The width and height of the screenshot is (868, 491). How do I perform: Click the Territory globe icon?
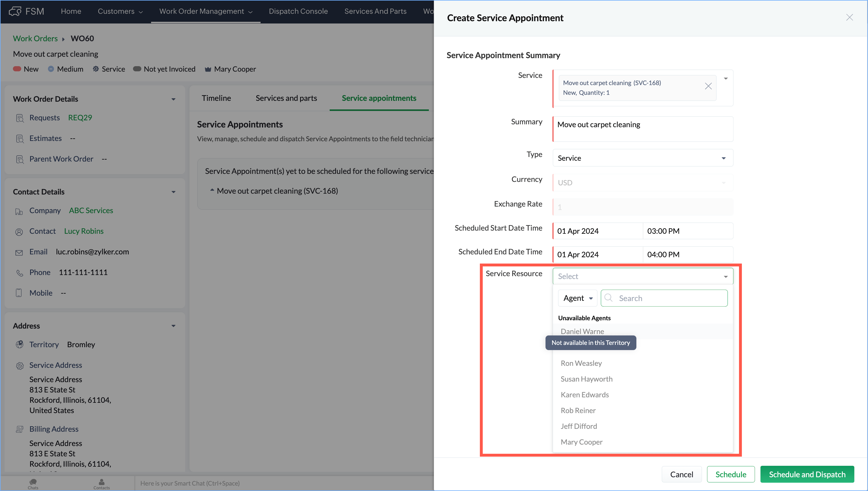coord(19,344)
